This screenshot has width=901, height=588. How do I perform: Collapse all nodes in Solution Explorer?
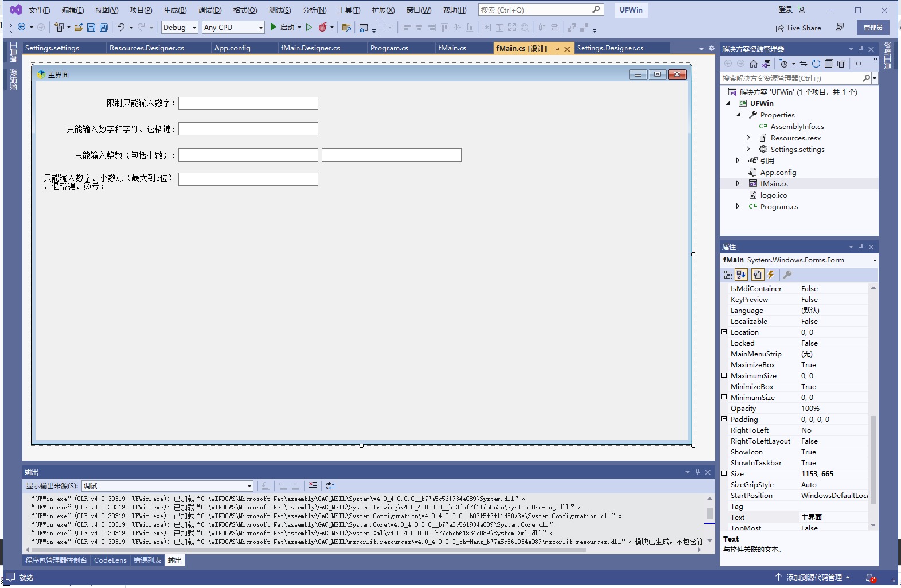(829, 64)
